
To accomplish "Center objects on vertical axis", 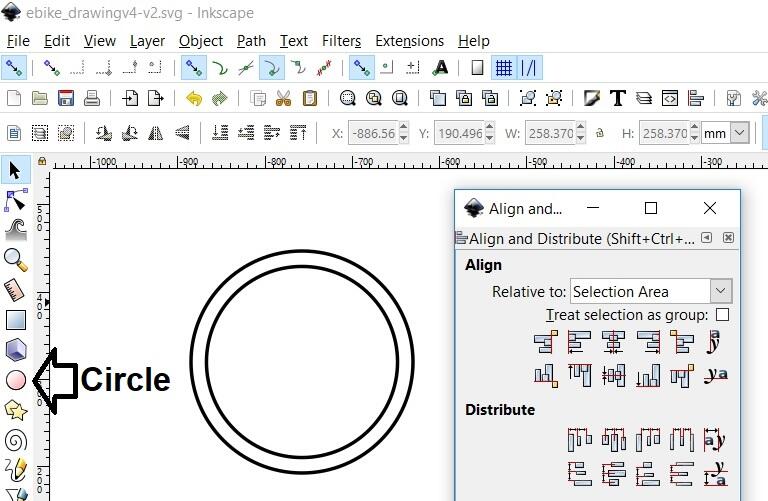I will coord(613,342).
